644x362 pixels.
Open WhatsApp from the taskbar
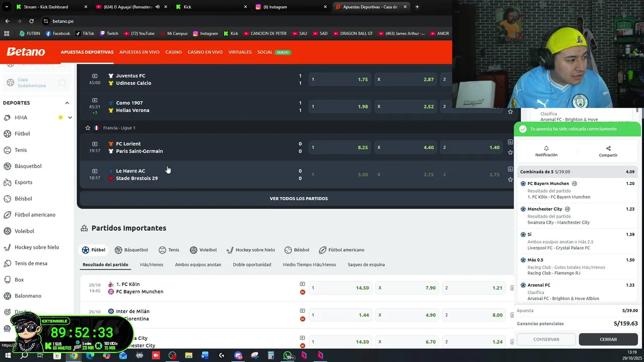[x=287, y=355]
